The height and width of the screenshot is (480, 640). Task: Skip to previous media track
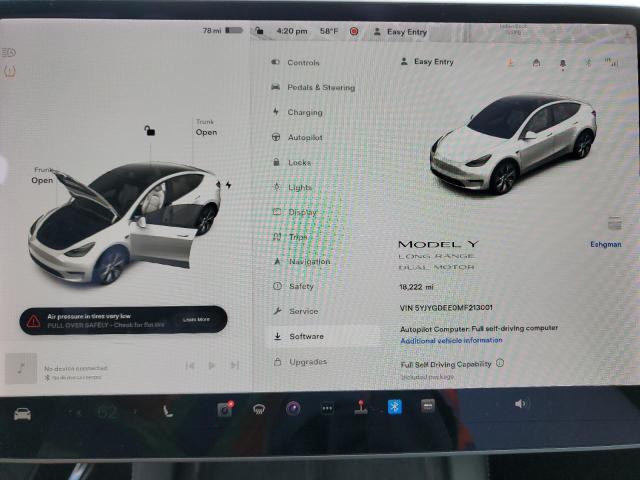pos(189,365)
